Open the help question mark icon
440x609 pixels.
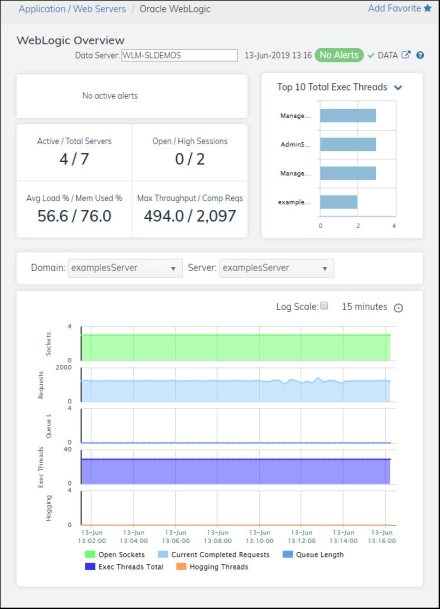pyautogui.click(x=420, y=55)
